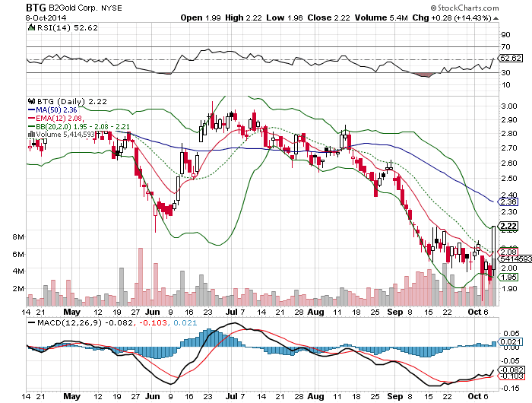532x403 pixels.
Task: Click the Sep label on the price chart date axis
Action: [395, 312]
